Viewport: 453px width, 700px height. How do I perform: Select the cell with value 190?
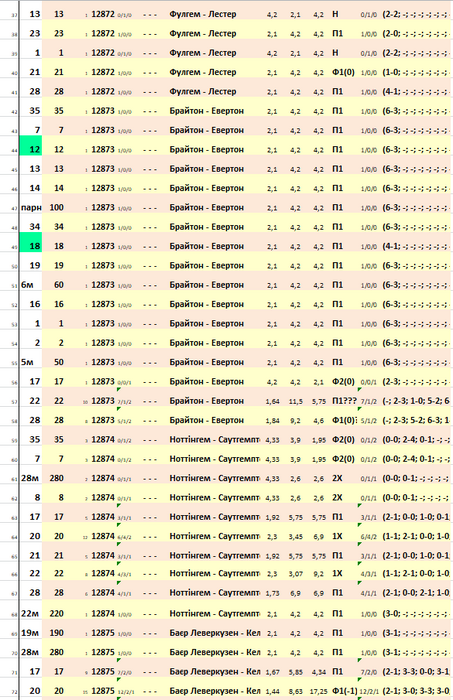tap(57, 633)
